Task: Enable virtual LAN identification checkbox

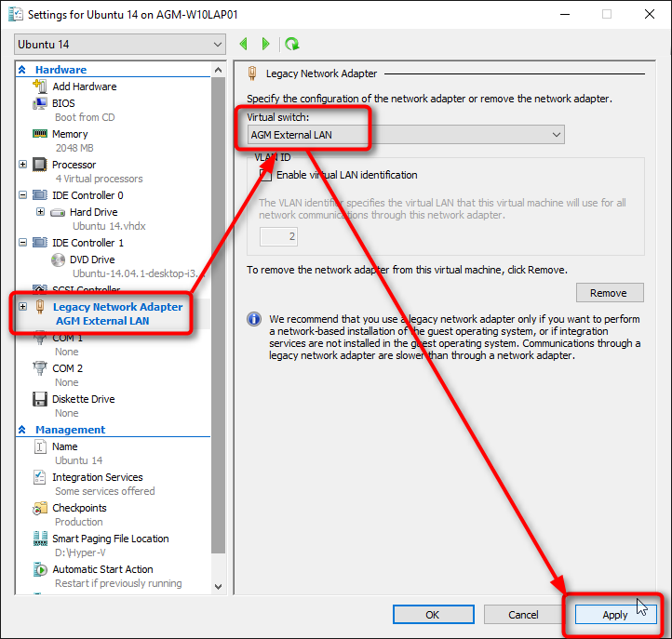Action: (265, 175)
